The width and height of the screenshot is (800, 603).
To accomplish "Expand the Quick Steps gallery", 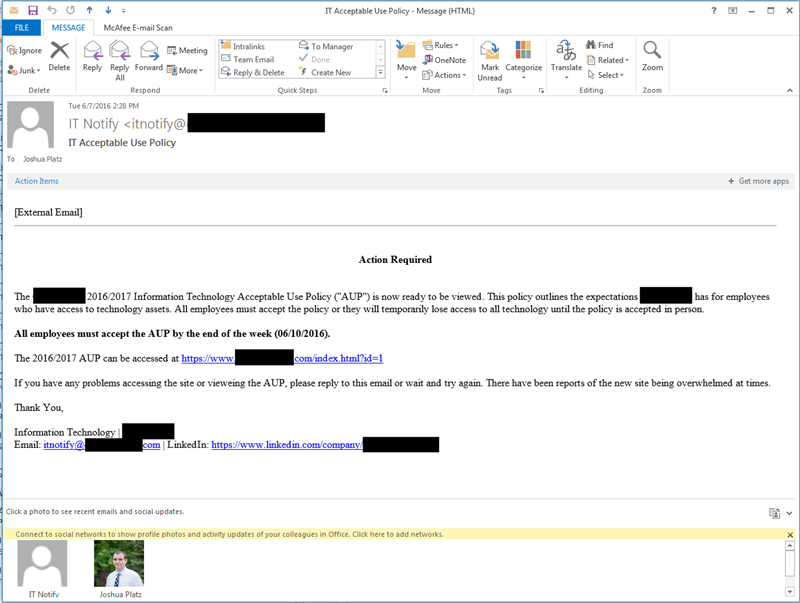I will point(380,73).
